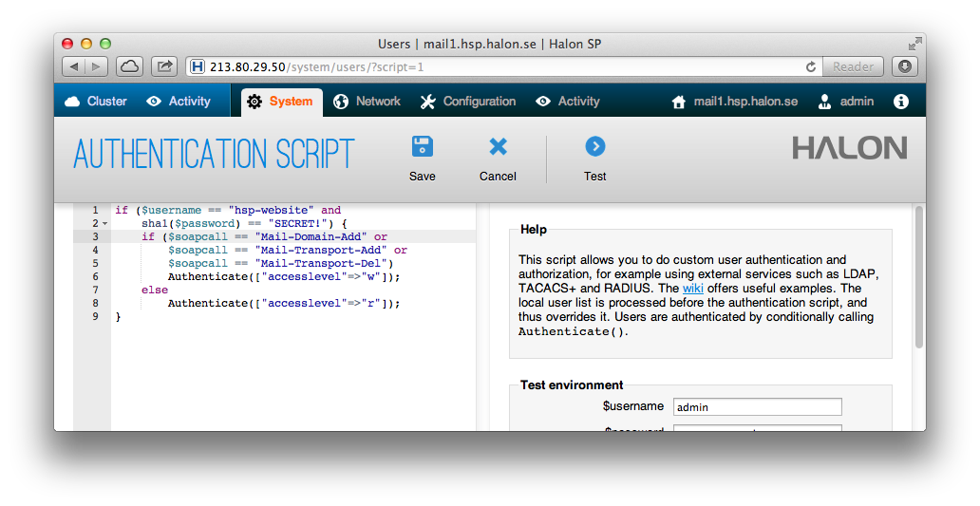Image resolution: width=980 pixels, height=506 pixels.
Task: Collapse the code fold arrow on line 2
Action: [x=105, y=224]
